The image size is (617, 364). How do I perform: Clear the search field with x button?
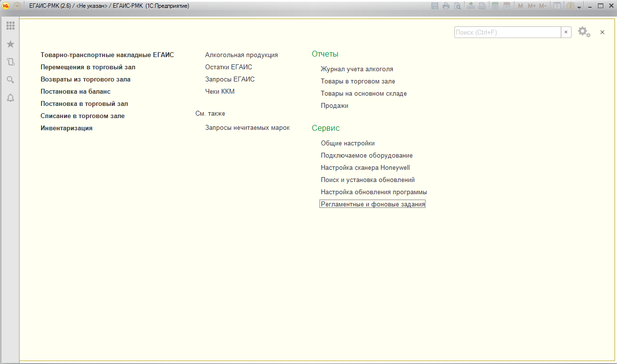click(566, 32)
